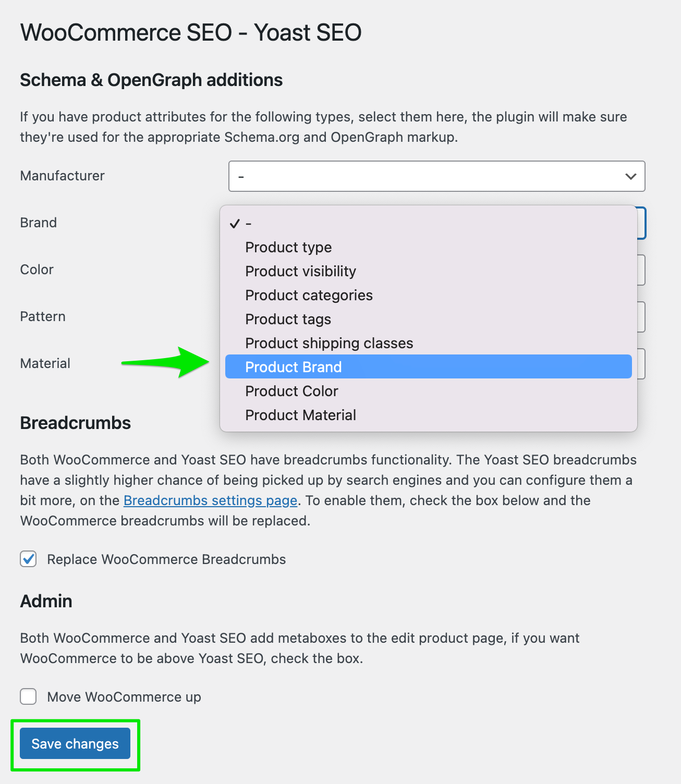
Task: Expand the Material attribute dropdown
Action: 641,363
